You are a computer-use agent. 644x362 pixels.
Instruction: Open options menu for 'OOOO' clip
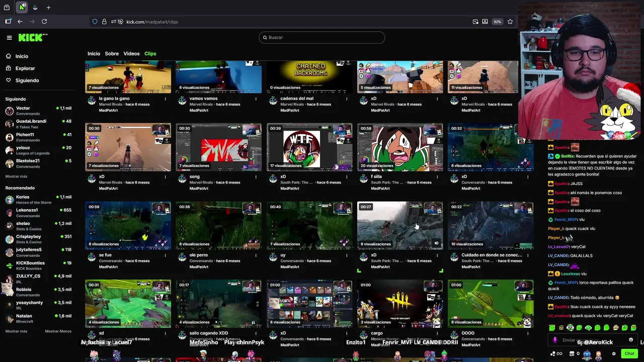pos(527,333)
